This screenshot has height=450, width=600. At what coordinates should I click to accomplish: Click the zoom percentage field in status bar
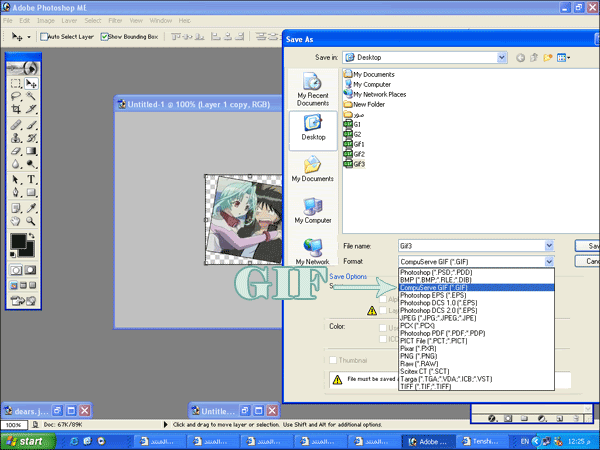click(x=14, y=425)
